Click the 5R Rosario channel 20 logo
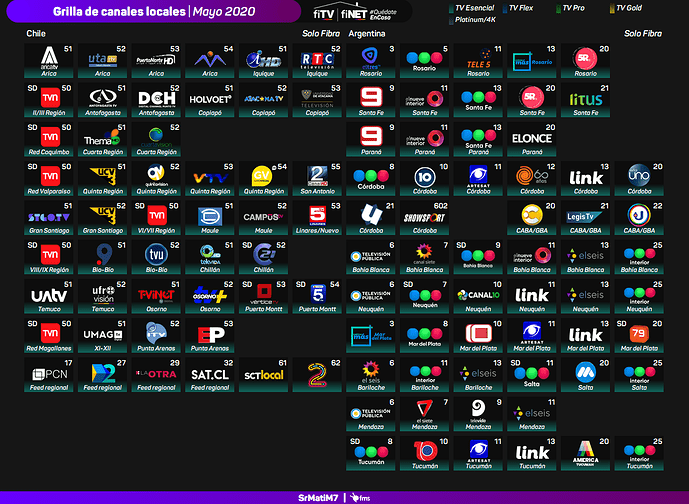 (x=585, y=59)
